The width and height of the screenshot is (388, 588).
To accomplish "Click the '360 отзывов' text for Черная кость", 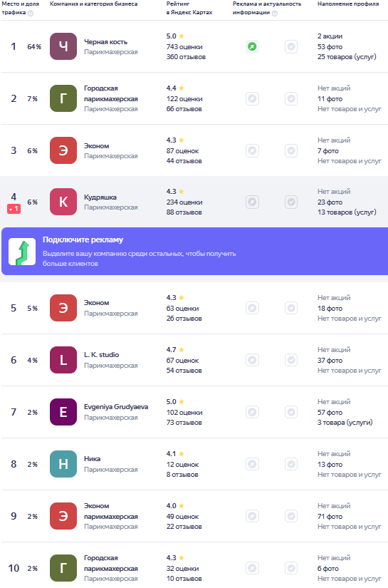I will tap(186, 57).
